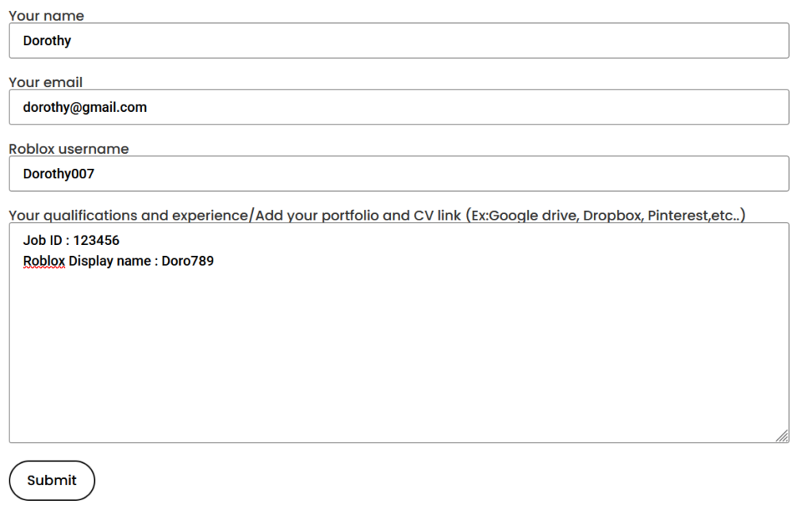
Task: Click the Submit button
Action: (52, 480)
